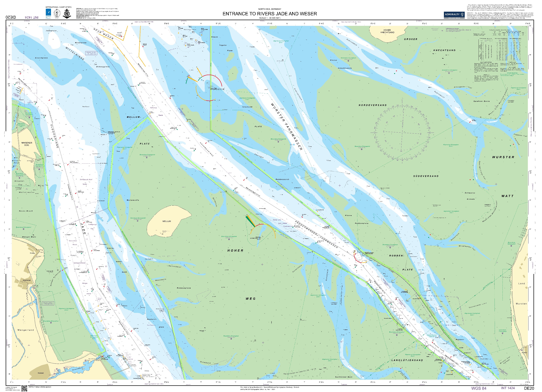Click the 'WGS 84' datum label
This screenshot has width=542, height=392.
click(x=479, y=388)
